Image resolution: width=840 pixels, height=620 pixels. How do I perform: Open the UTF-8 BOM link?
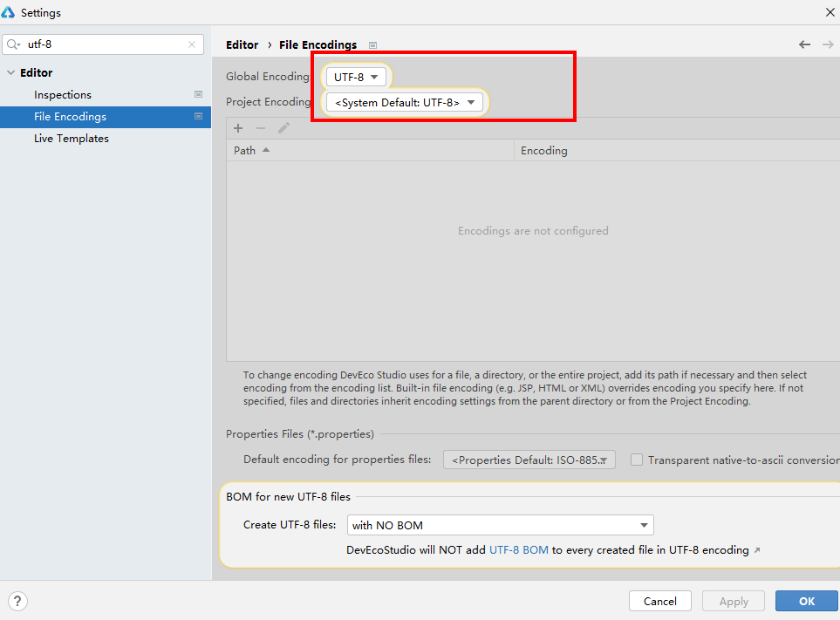click(519, 550)
